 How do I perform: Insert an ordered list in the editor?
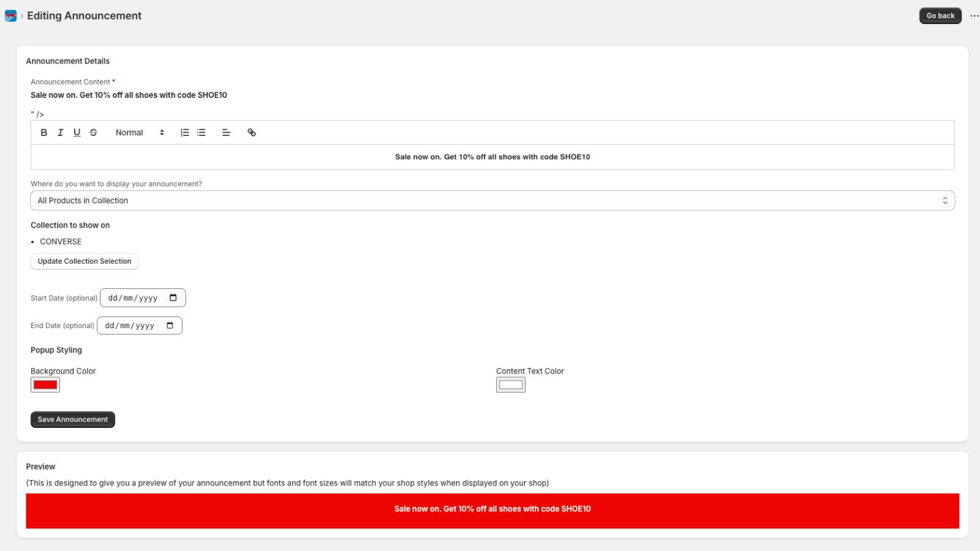pos(184,132)
